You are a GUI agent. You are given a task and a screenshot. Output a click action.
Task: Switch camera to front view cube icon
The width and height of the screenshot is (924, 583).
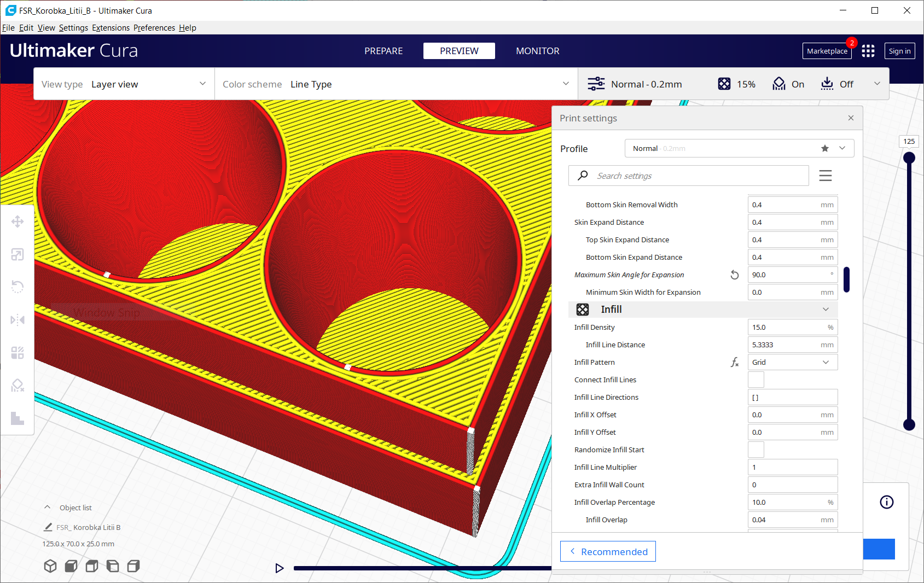71,566
